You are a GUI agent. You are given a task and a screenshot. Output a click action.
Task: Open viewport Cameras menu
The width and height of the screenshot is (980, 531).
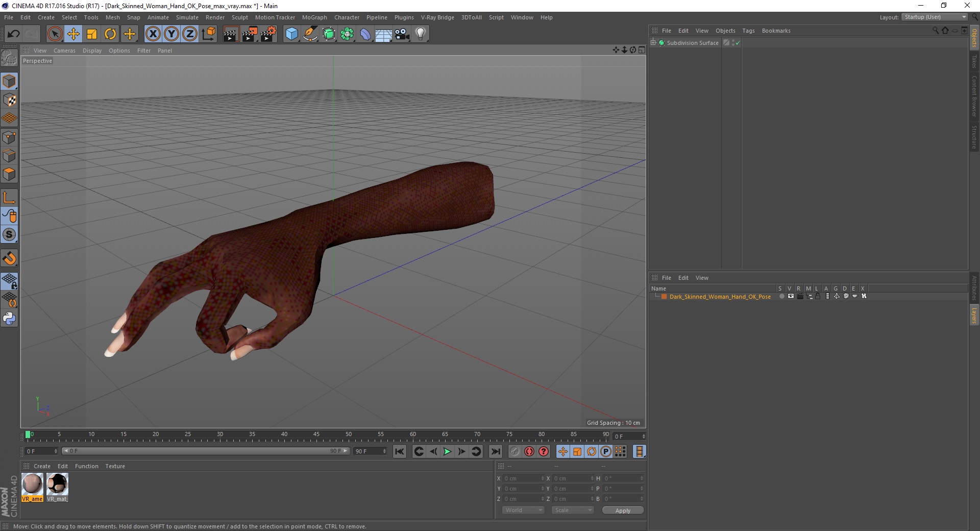pyautogui.click(x=64, y=51)
